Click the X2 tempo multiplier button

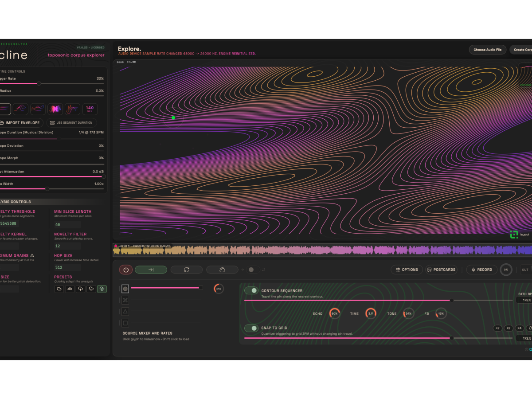point(509,328)
